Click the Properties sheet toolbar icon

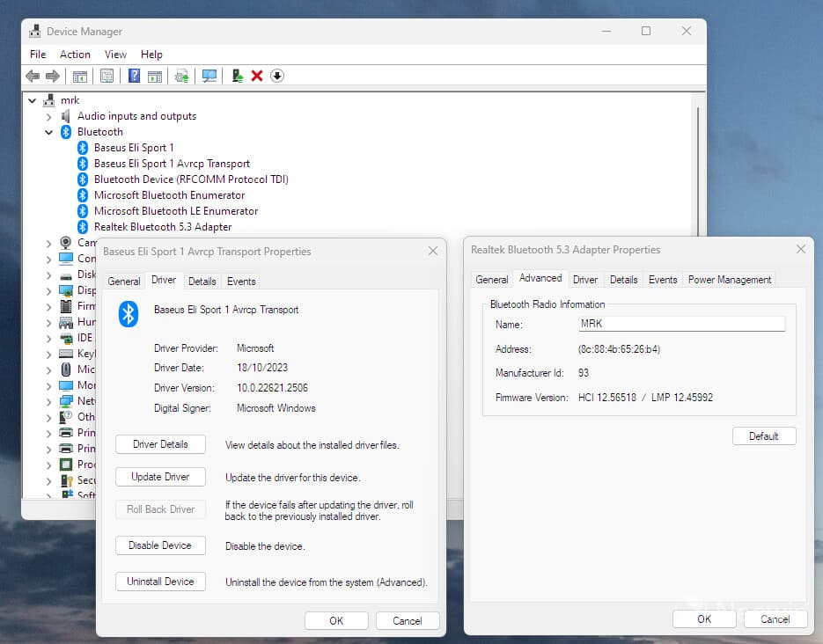click(107, 76)
